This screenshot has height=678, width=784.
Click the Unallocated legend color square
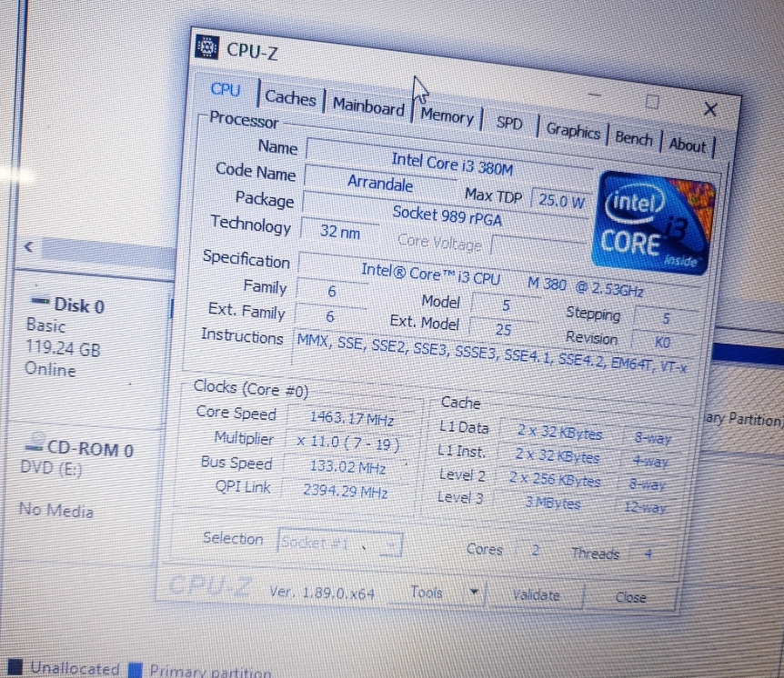(x=15, y=668)
